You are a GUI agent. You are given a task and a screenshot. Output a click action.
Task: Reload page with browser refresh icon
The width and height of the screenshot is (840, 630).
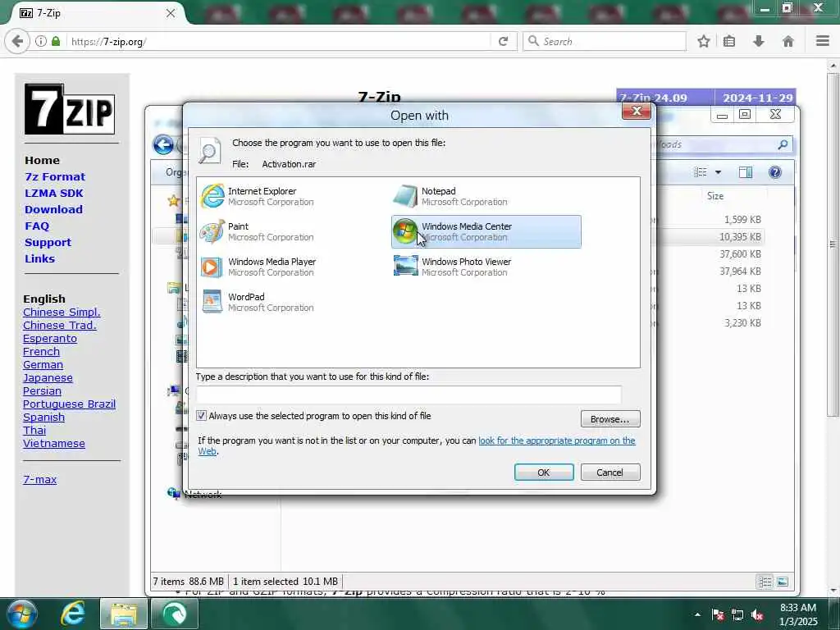click(x=503, y=41)
